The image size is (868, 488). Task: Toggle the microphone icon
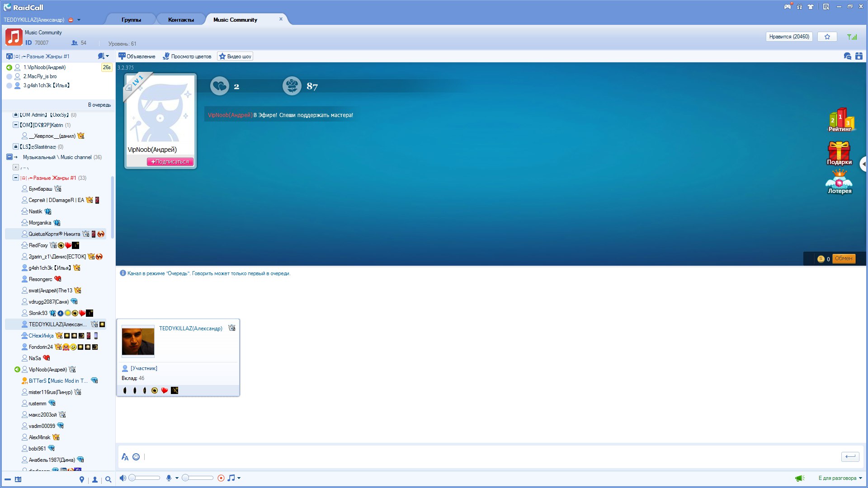(169, 478)
